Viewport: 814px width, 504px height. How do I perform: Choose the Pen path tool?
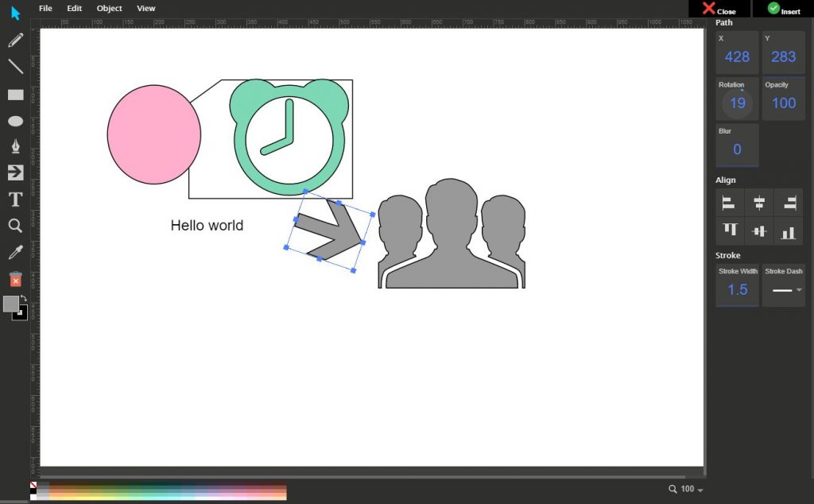15,146
